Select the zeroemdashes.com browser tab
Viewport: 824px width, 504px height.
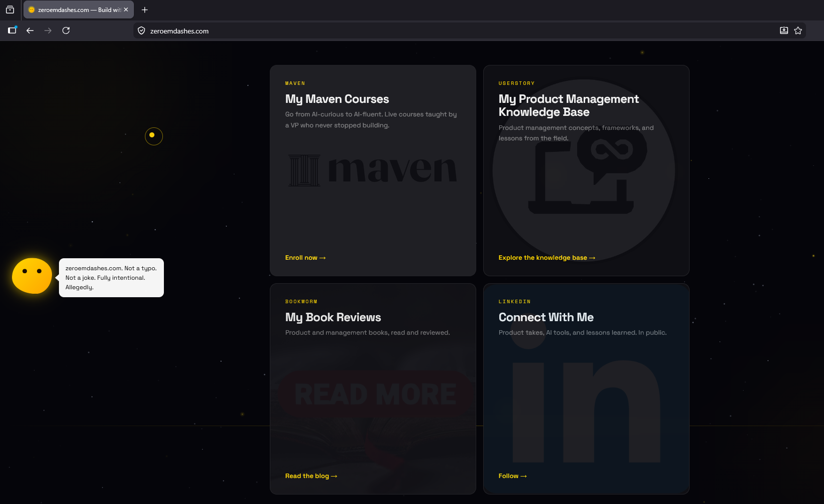[x=78, y=9]
